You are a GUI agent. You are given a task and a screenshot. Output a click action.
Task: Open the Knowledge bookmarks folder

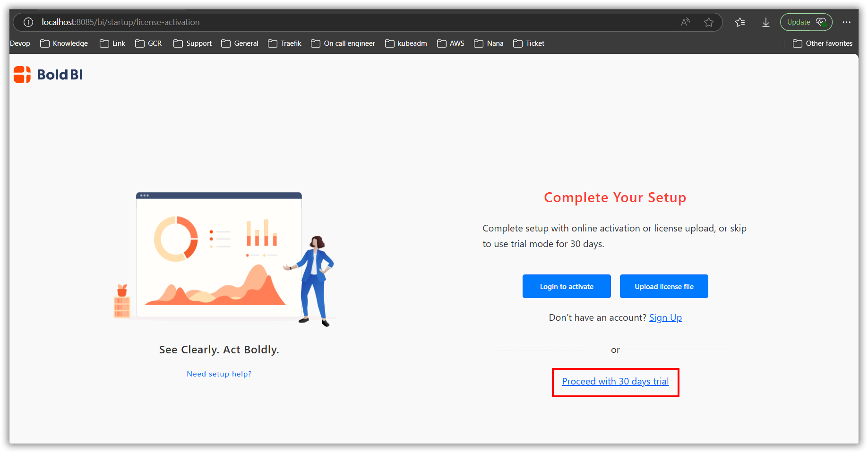(64, 43)
